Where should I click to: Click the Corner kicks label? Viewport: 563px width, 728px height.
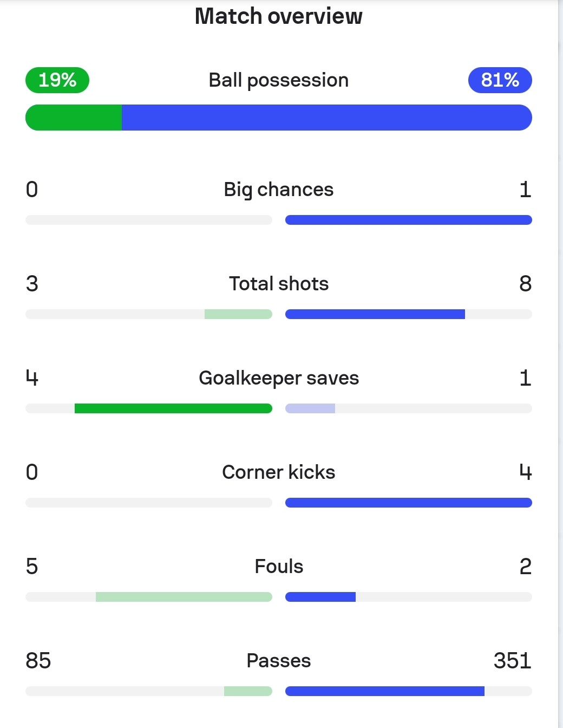(x=278, y=472)
